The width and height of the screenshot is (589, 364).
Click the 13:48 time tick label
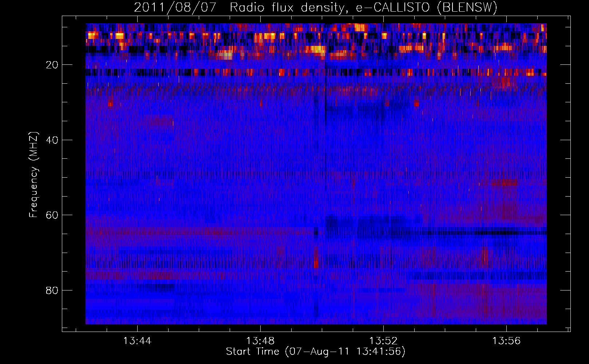[x=260, y=341]
